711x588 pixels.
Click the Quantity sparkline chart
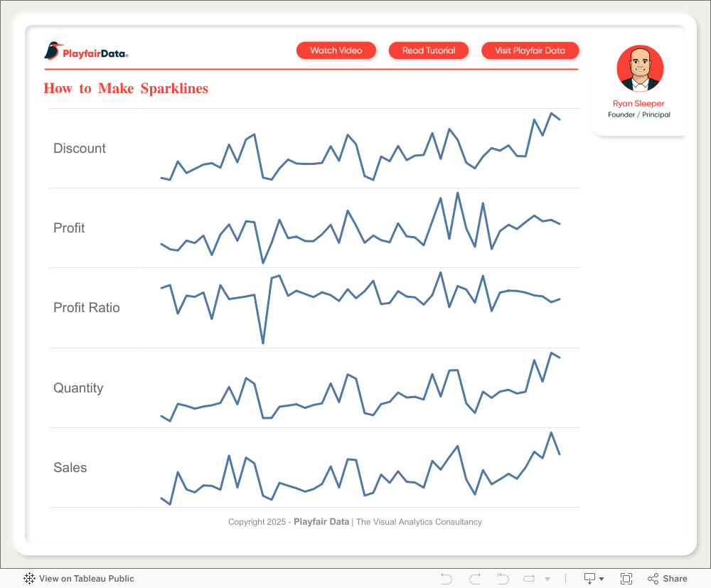click(360, 387)
